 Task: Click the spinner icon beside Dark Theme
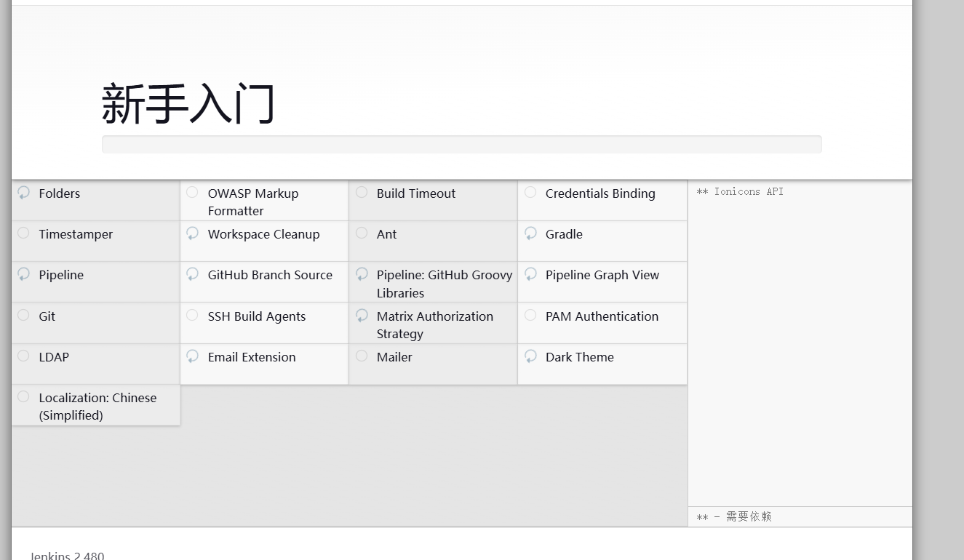(531, 356)
